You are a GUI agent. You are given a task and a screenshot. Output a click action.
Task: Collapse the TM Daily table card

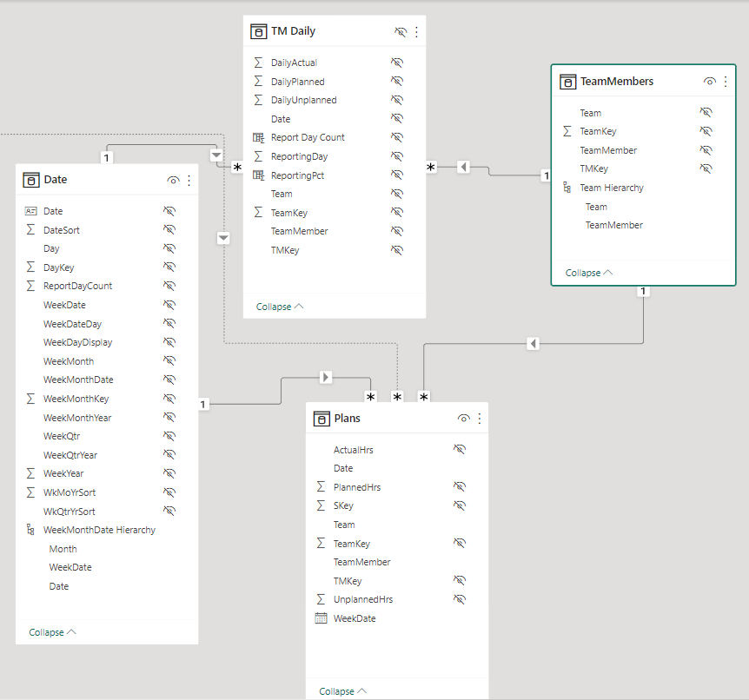(x=280, y=307)
